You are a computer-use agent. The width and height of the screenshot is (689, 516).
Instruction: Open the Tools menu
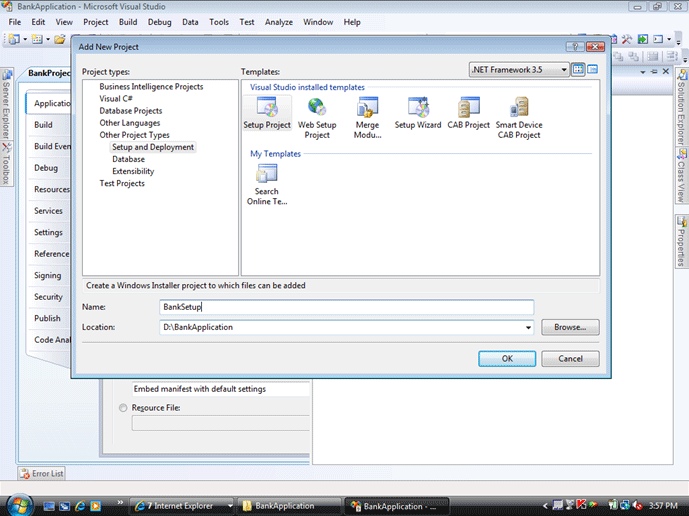point(219,22)
